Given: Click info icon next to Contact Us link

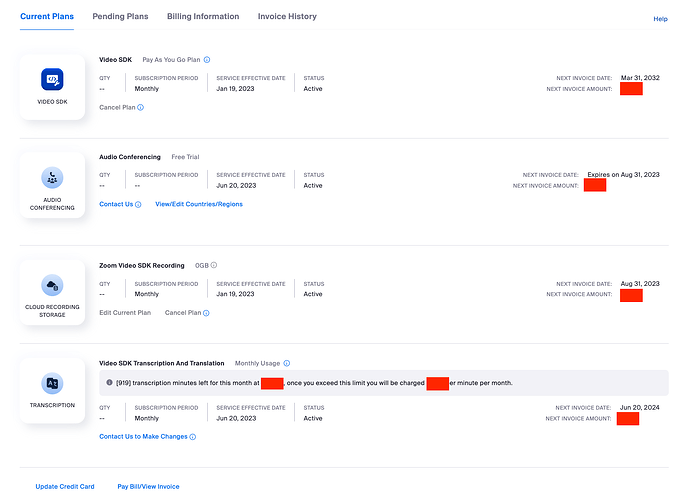Looking at the screenshot, I should tap(137, 204).
